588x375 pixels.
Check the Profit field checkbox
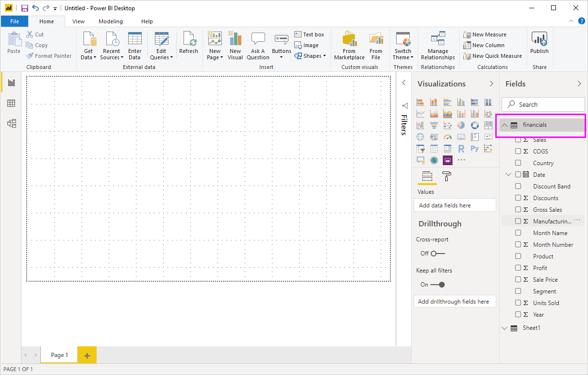pyautogui.click(x=518, y=268)
